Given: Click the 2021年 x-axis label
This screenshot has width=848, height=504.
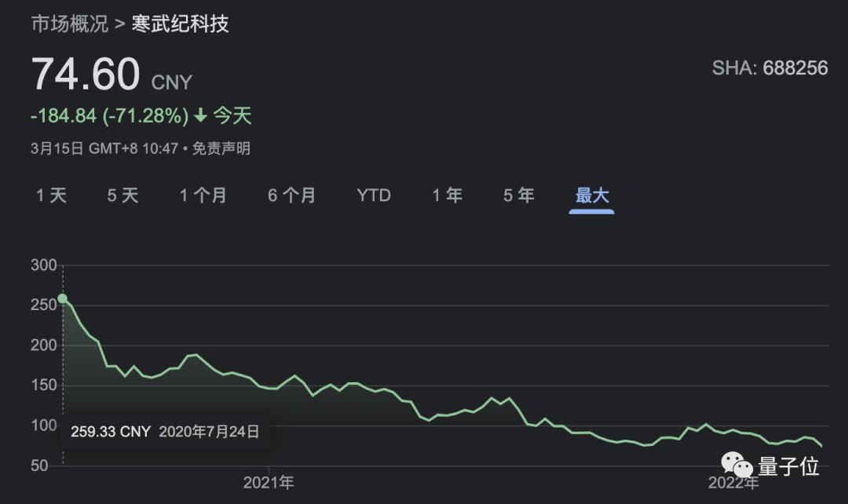Looking at the screenshot, I should click(269, 483).
